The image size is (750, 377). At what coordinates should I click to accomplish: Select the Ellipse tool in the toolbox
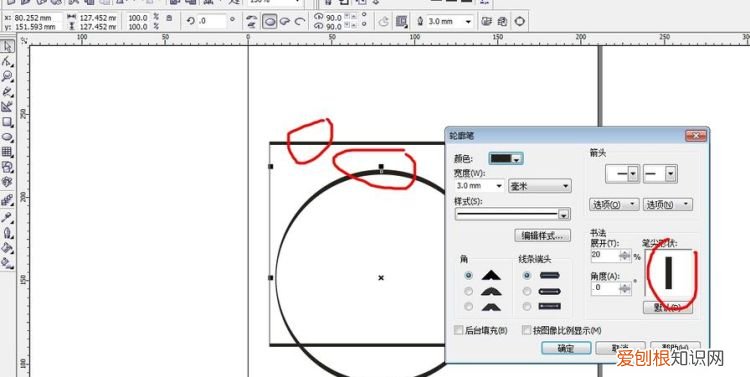point(7,137)
